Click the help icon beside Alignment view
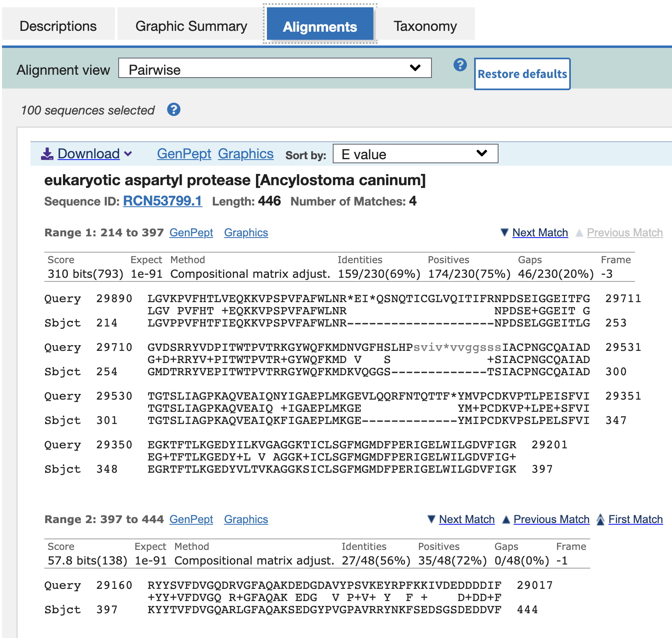Screen dimensions: 672x638 coord(460,65)
